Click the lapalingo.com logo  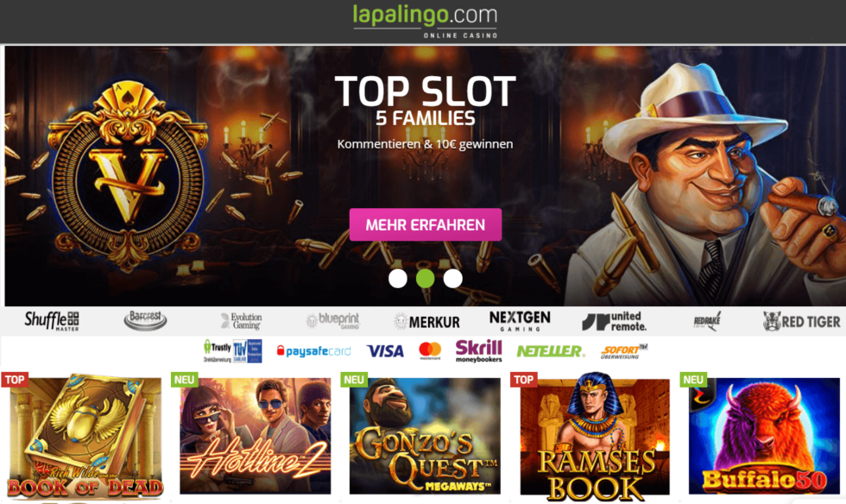click(x=425, y=22)
